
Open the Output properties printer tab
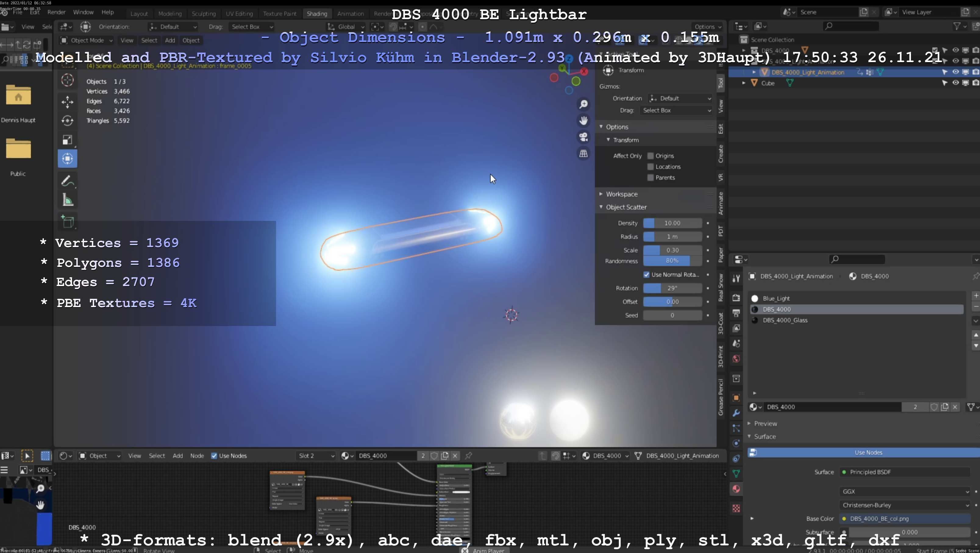(736, 313)
